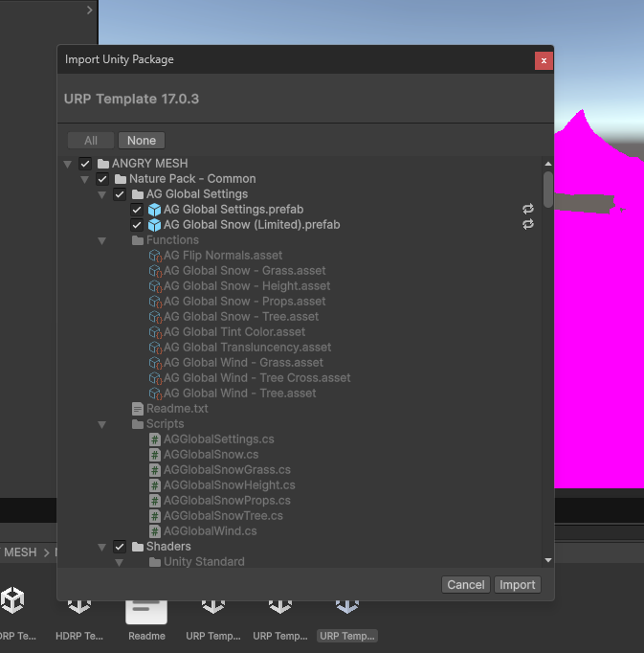Click the AGGlobalSettings.cs script icon

point(155,439)
